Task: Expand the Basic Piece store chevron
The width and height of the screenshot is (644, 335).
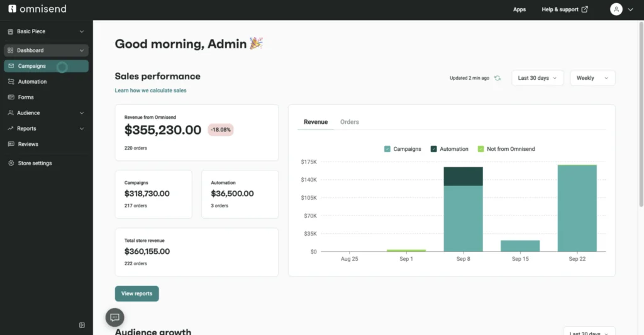Action: [82, 31]
